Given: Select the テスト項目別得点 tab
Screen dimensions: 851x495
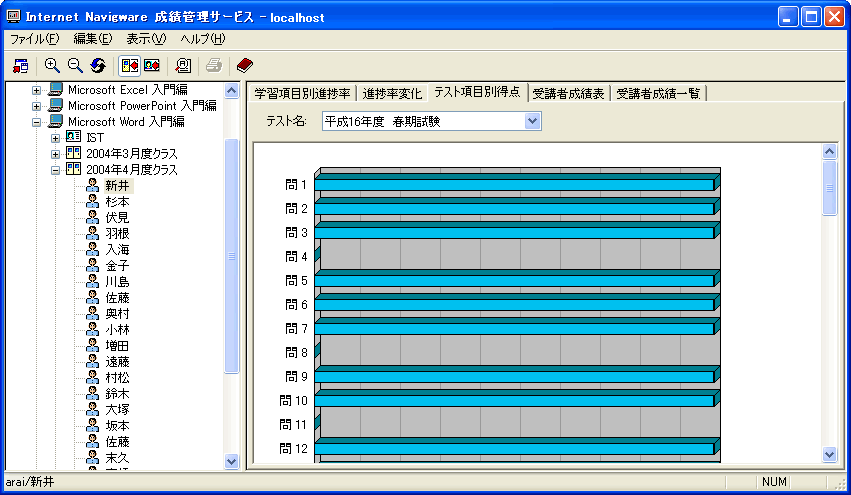Looking at the screenshot, I should 478,92.
